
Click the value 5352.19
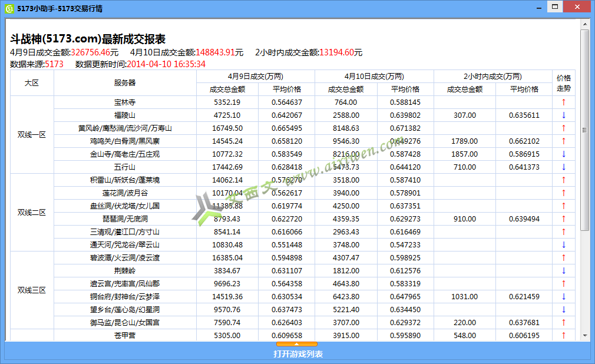coord(227,102)
